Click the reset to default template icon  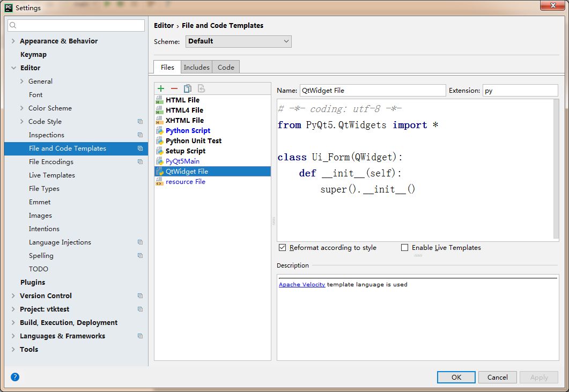[x=201, y=88]
